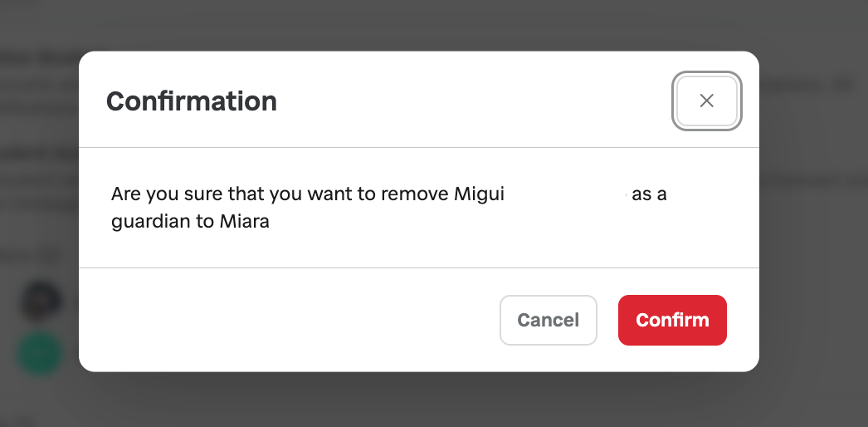Confirm removal of the guardian

click(x=672, y=320)
